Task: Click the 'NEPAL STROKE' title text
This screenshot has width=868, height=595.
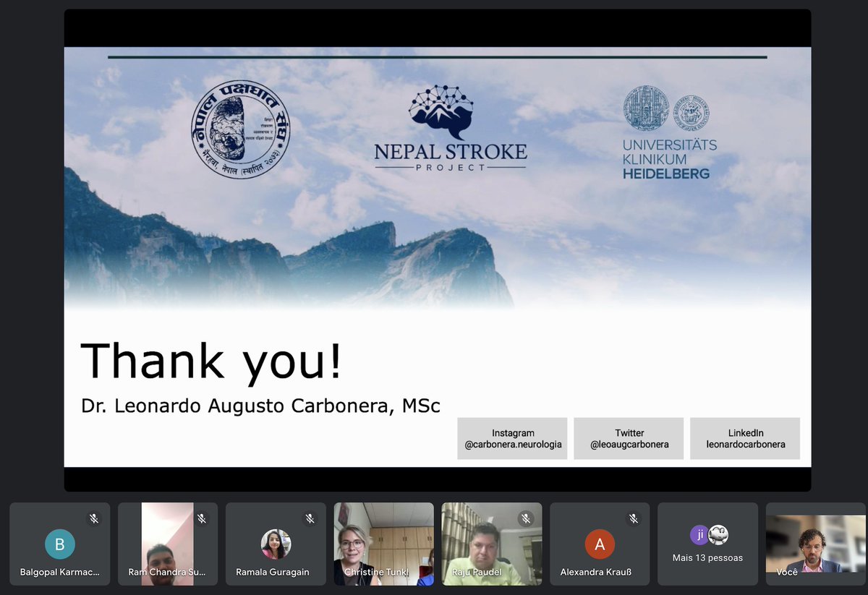Action: tap(450, 151)
